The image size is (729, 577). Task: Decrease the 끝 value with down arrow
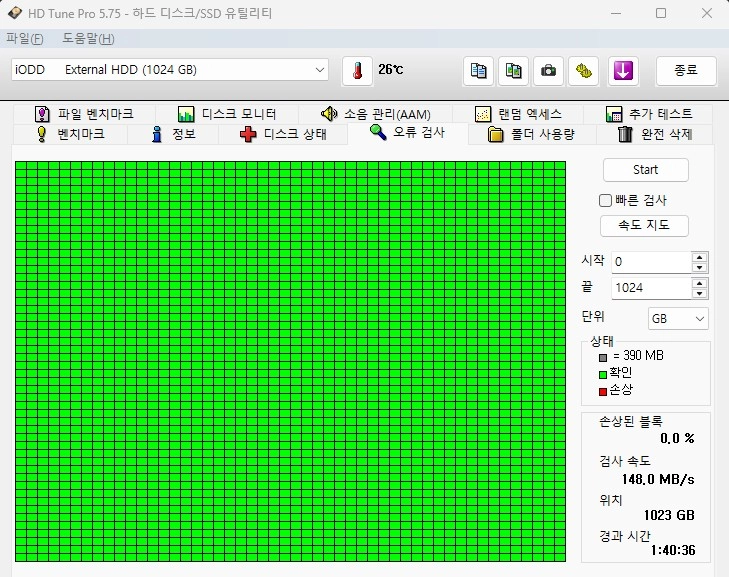click(x=699, y=293)
